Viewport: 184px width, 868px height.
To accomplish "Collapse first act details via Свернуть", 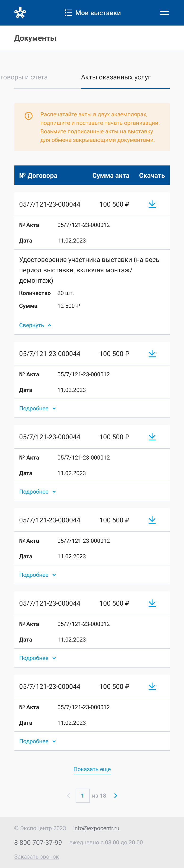I will point(35,325).
